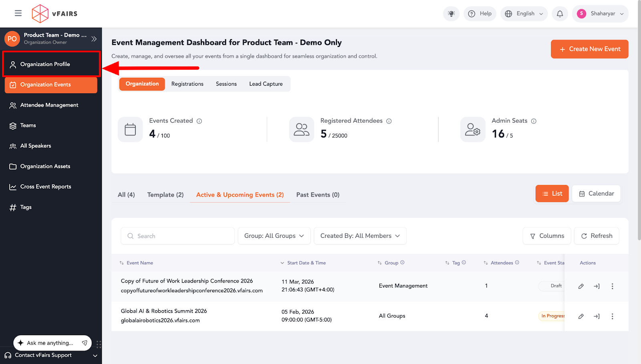Send message in Ask me anything box

pos(85,343)
